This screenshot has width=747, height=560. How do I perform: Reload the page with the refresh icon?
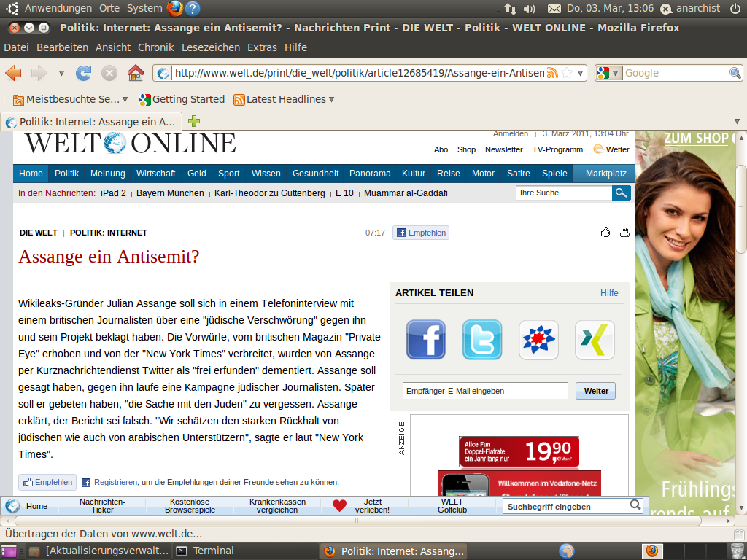click(83, 73)
